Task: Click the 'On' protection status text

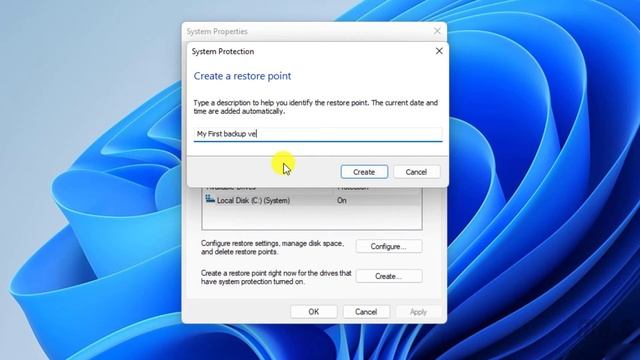Action: pos(342,200)
